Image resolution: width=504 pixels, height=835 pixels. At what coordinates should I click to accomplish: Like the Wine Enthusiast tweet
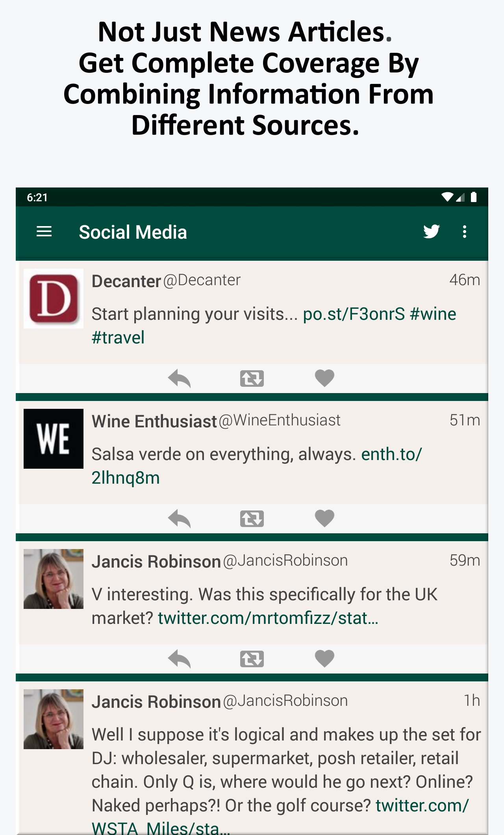324,519
